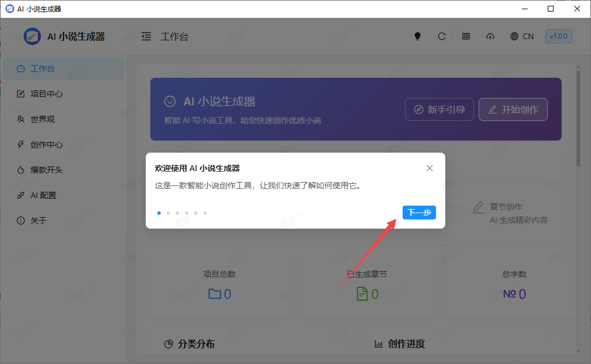Select 爆款开头 in the sidebar

tap(46, 170)
